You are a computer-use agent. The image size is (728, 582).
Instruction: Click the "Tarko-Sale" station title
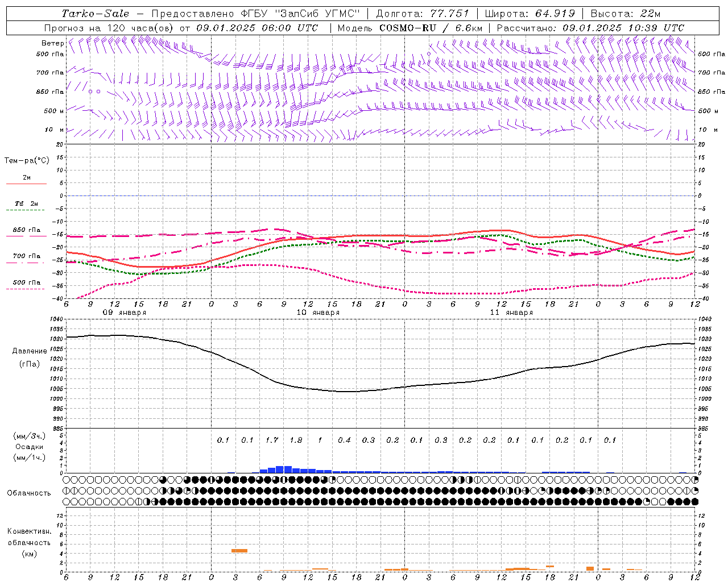pos(95,14)
